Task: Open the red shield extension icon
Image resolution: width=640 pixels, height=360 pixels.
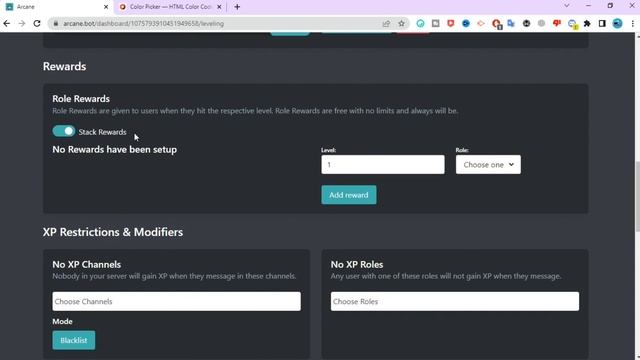Action: [x=451, y=24]
